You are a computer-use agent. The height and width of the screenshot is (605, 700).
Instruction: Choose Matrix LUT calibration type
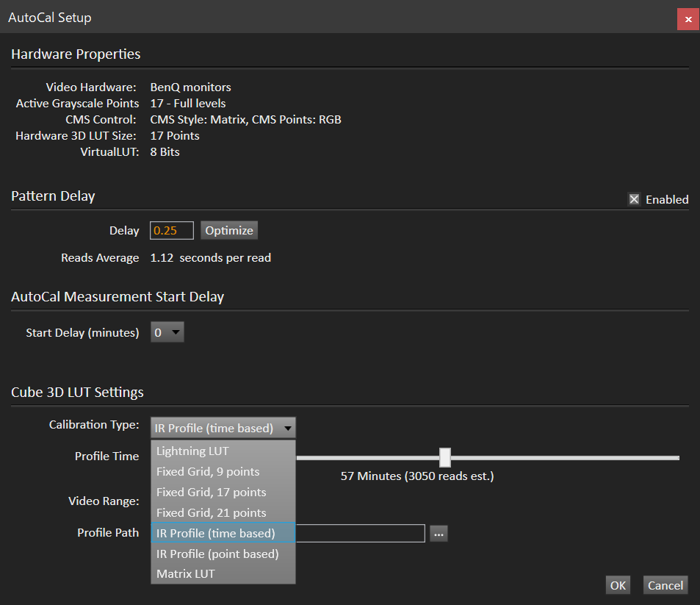pos(223,573)
